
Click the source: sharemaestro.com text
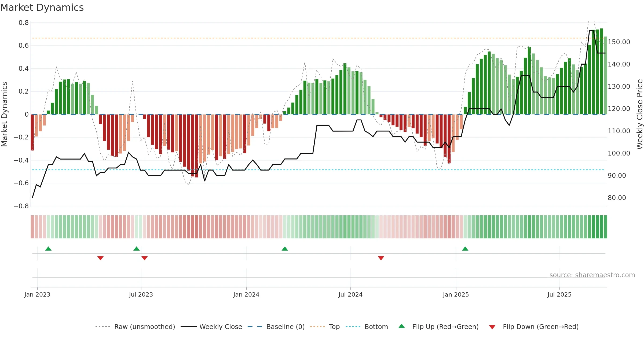click(592, 275)
